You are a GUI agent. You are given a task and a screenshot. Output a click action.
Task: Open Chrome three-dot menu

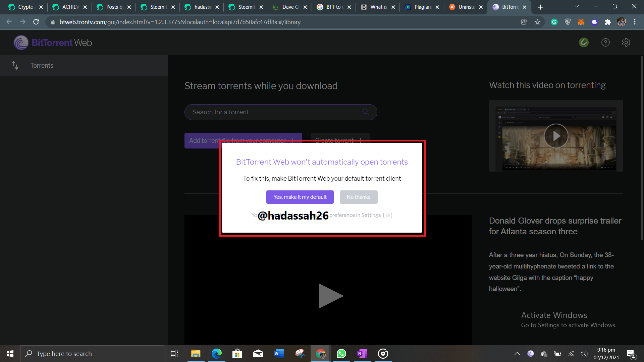635,22
